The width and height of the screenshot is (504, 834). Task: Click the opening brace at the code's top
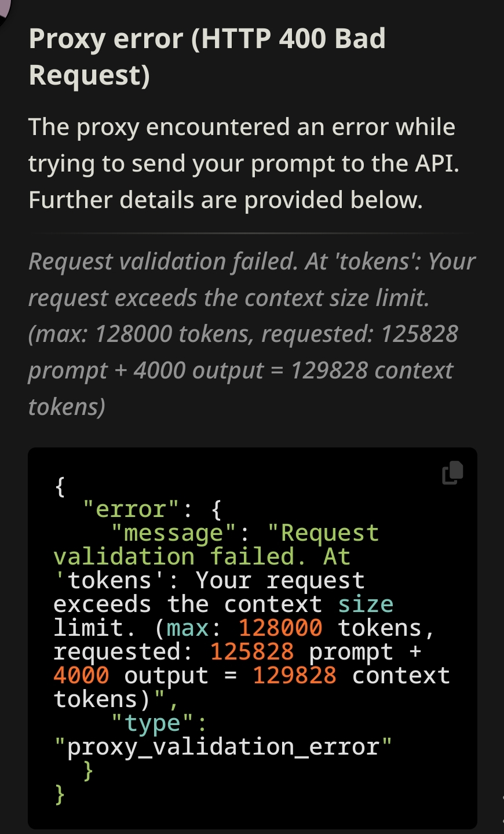(x=60, y=486)
